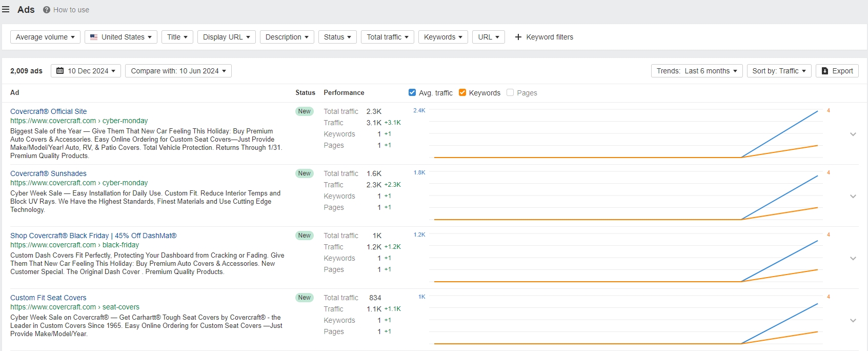Screen dimensions: 868x351
Task: Open the Display URL filter dropdown
Action: [x=227, y=37]
